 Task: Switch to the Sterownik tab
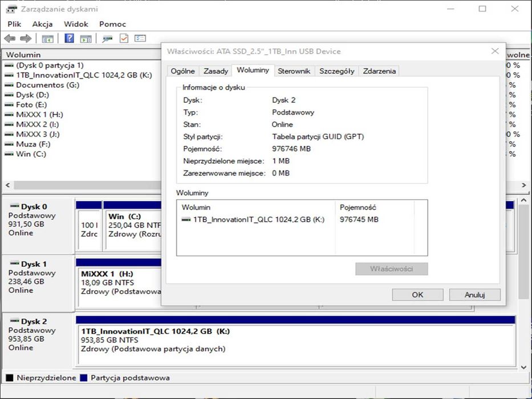tap(294, 71)
